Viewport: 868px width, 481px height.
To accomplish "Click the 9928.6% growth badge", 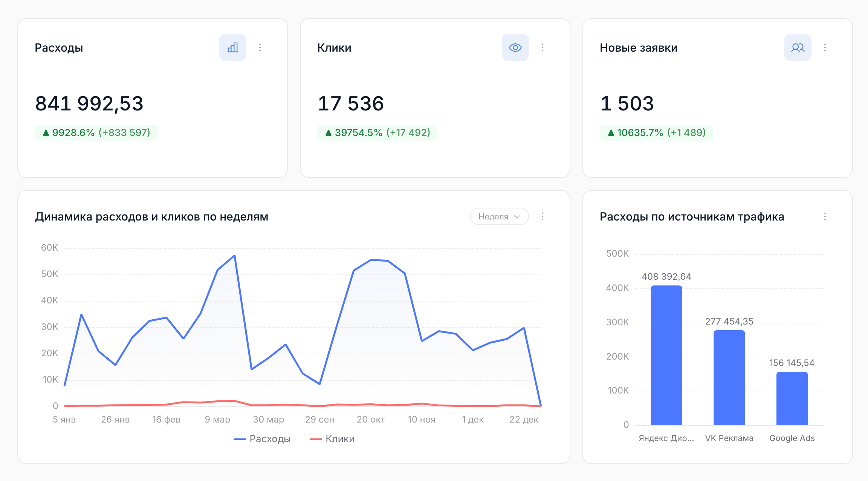I will (x=96, y=133).
